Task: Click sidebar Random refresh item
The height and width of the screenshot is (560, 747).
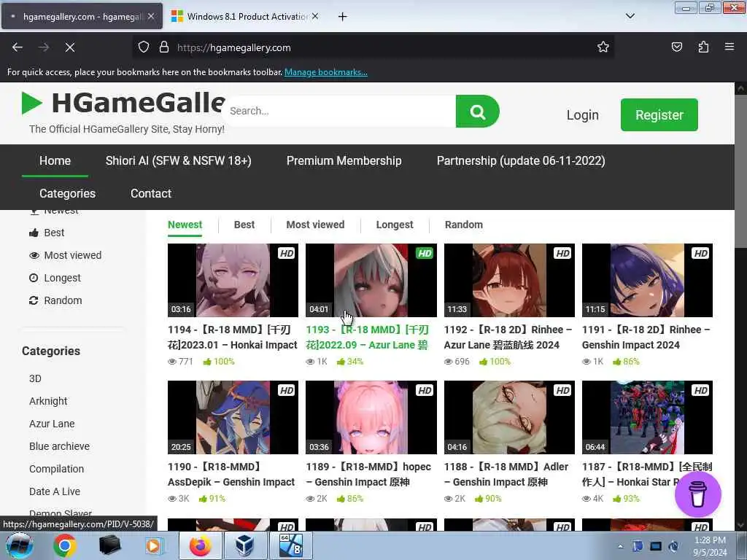Action: pyautogui.click(x=55, y=300)
